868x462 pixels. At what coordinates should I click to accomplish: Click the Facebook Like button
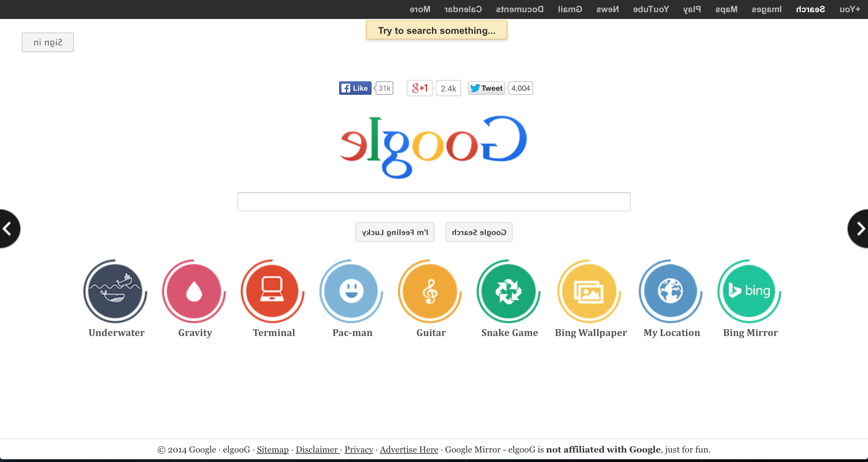(x=355, y=88)
